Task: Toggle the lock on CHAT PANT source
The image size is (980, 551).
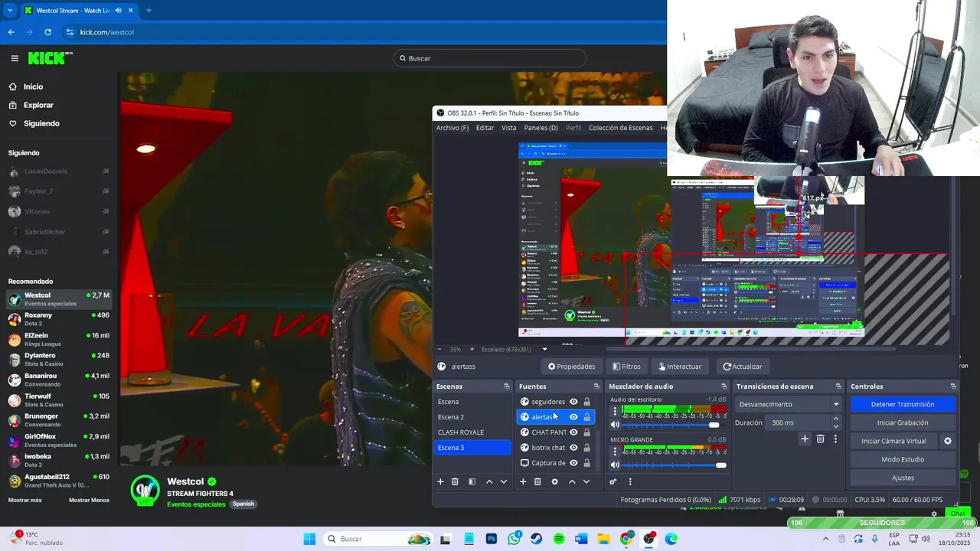Action: click(x=587, y=432)
